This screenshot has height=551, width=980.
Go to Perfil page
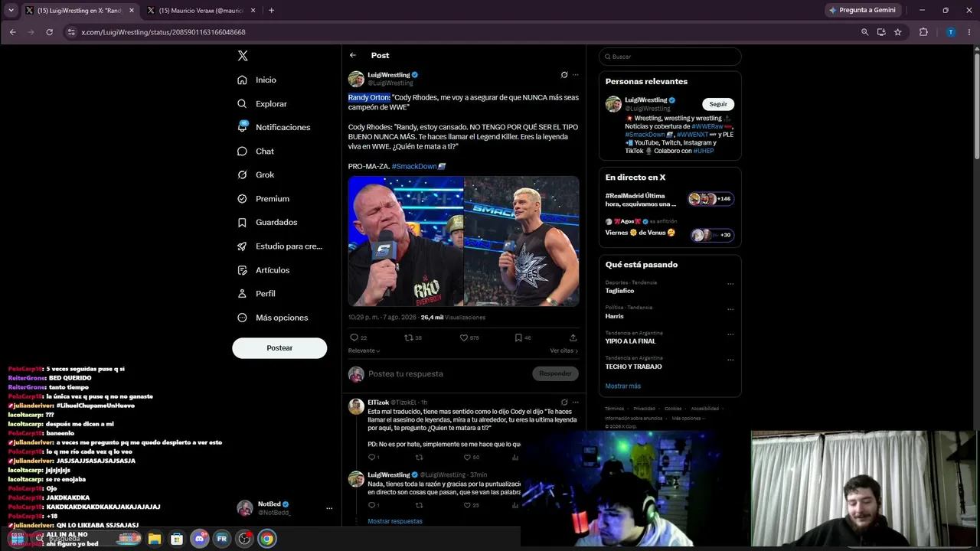click(x=256, y=294)
